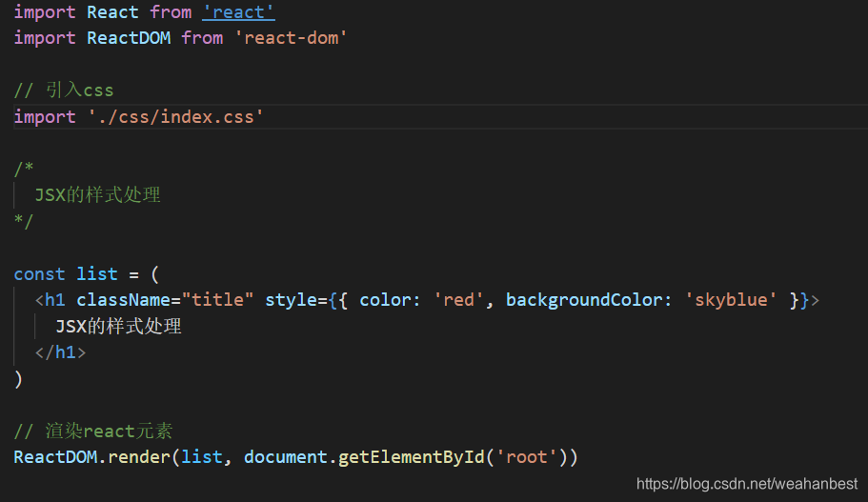Click the '// 引入css' comment

(64, 90)
